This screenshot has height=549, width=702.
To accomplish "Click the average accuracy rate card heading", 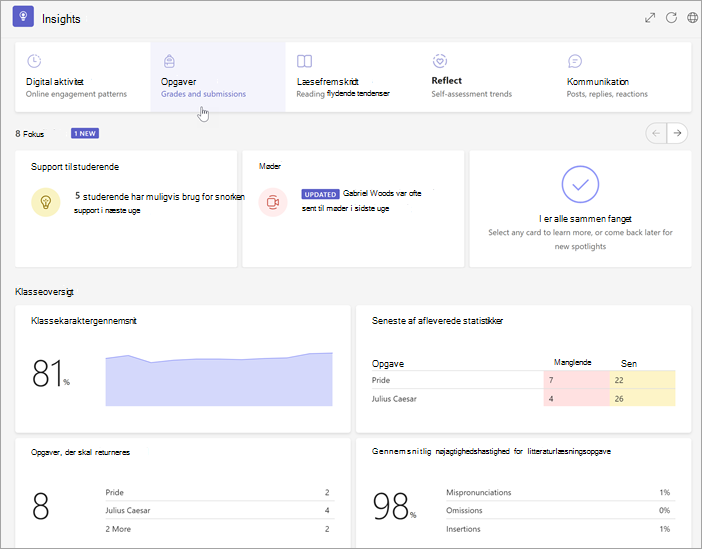I will (491, 451).
